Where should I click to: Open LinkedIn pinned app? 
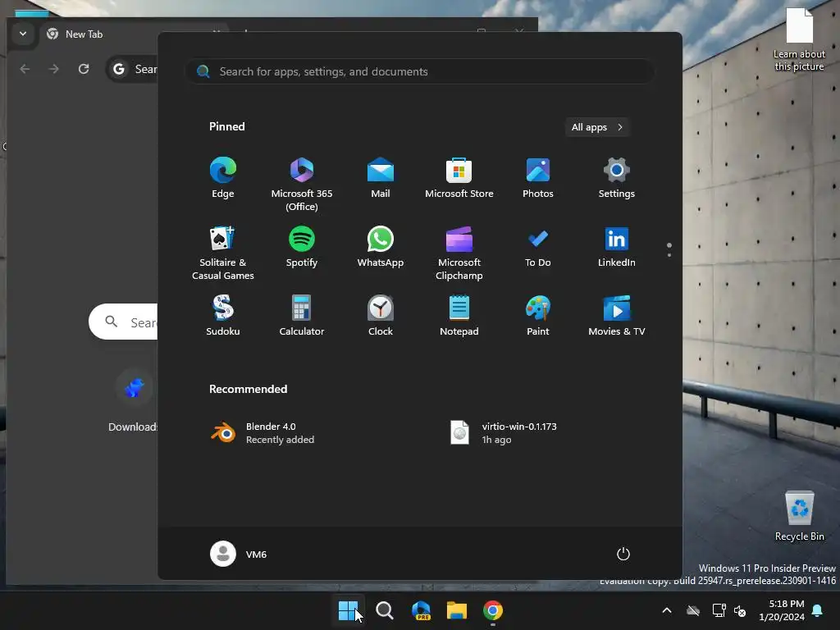pyautogui.click(x=617, y=247)
